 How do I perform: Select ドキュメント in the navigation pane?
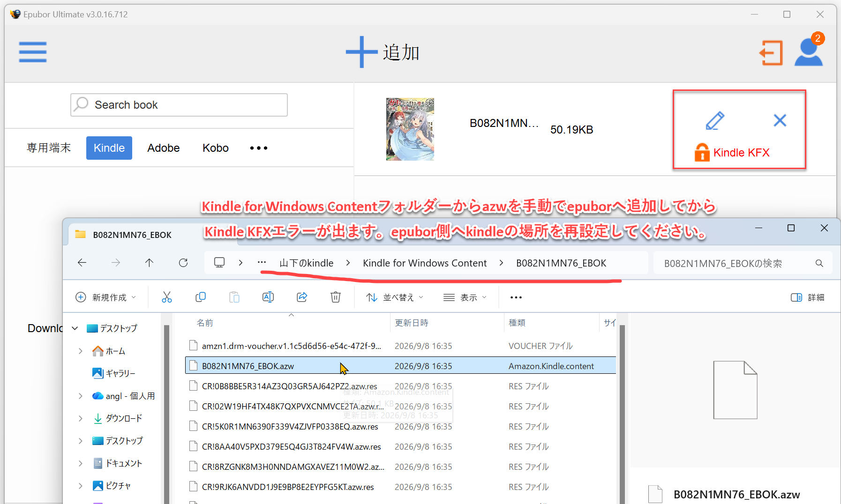(118, 463)
